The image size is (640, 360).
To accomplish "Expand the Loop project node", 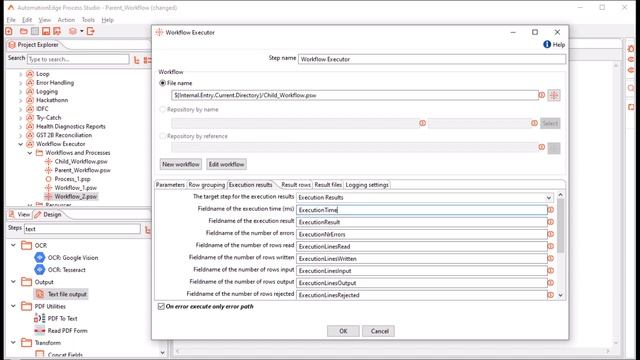I will tap(20, 74).
